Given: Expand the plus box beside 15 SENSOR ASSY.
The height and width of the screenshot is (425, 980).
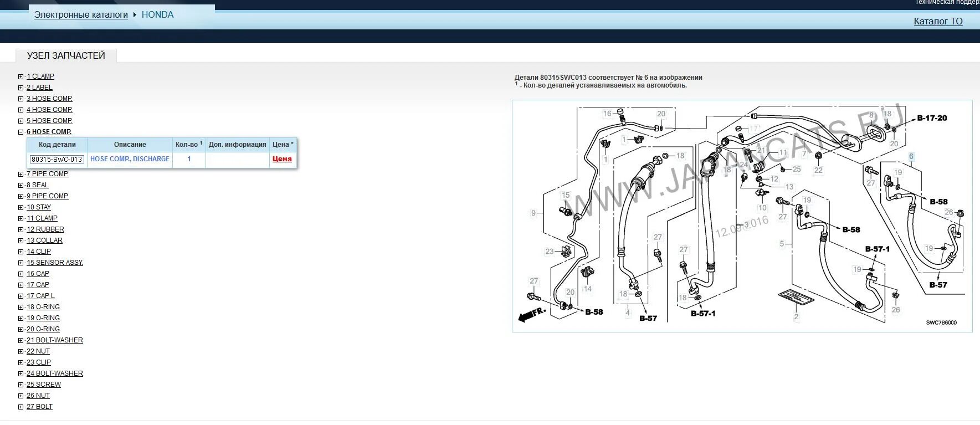Looking at the screenshot, I should 21,263.
